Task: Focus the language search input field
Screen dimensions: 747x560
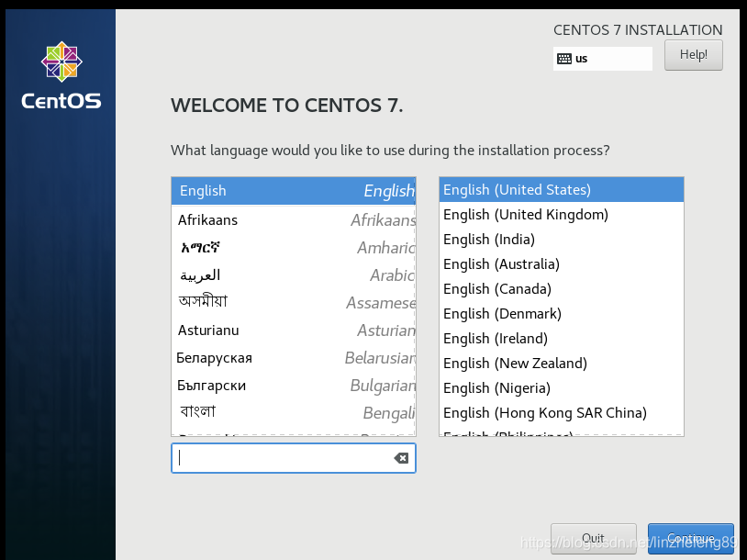Action: point(294,458)
